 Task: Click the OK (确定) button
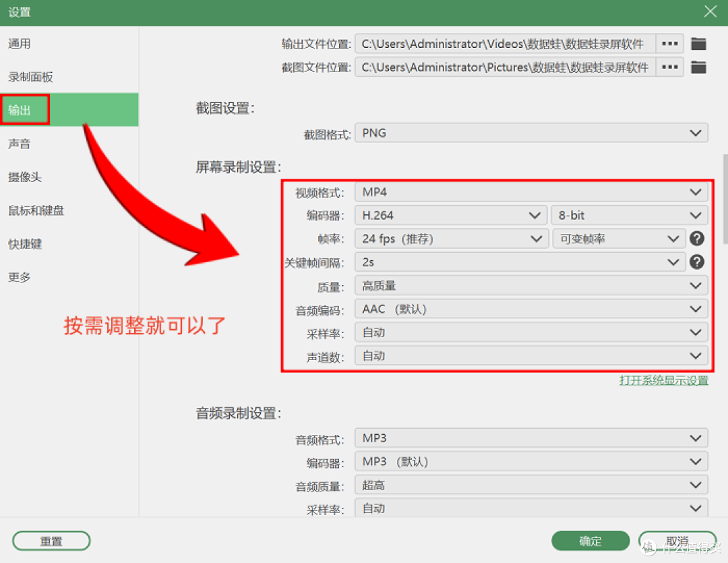point(590,541)
